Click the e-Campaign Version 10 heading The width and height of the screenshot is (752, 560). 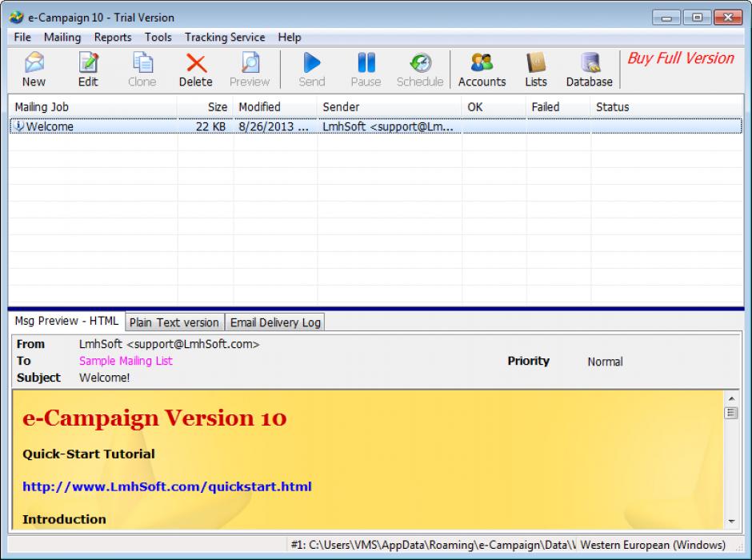[154, 418]
